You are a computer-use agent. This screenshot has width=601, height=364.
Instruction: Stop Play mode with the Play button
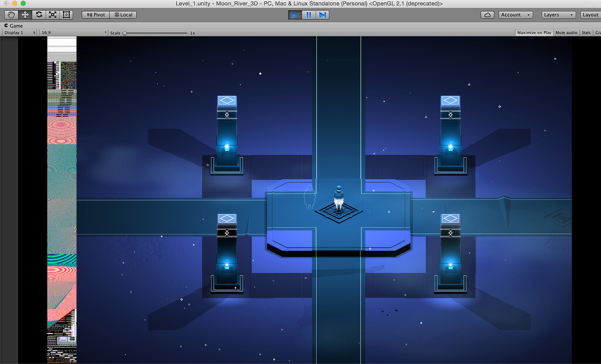(x=294, y=15)
